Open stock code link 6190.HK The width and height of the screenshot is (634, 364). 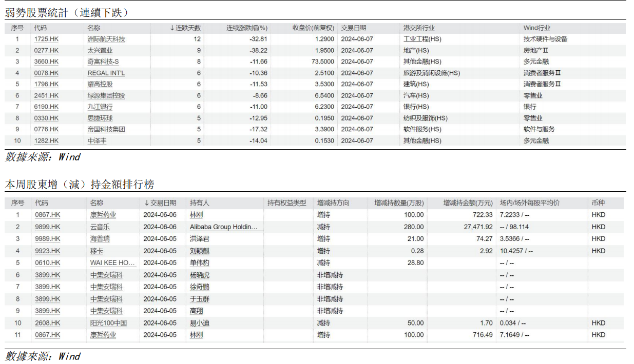[x=46, y=107]
